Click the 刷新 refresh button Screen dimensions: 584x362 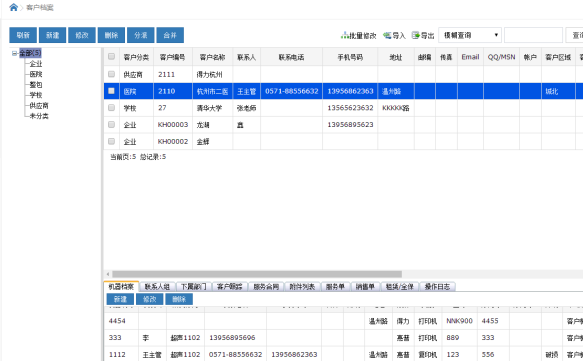[23, 35]
